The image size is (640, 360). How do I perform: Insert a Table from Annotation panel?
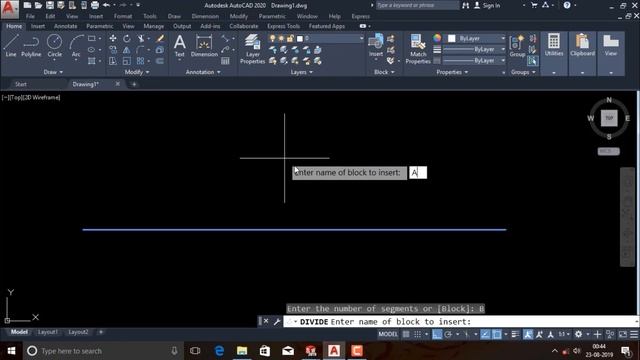click(225, 61)
